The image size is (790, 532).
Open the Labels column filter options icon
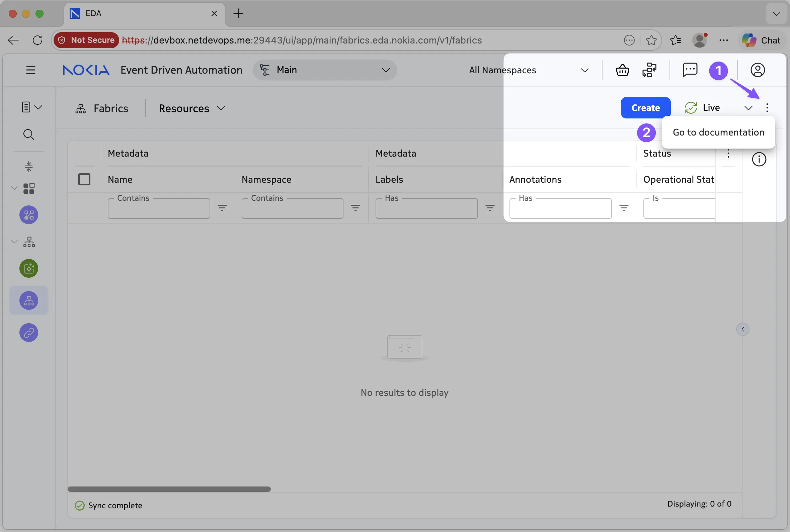490,208
